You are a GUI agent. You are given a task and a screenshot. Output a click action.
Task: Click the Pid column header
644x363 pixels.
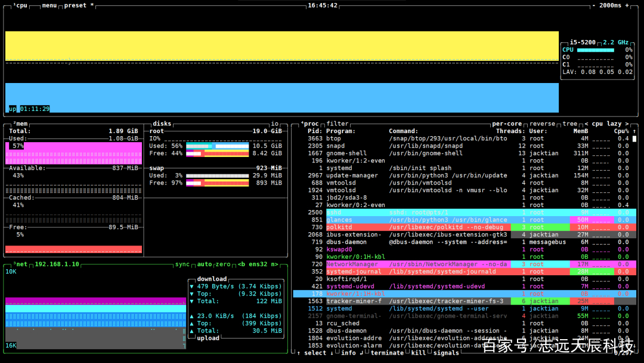pos(315,131)
